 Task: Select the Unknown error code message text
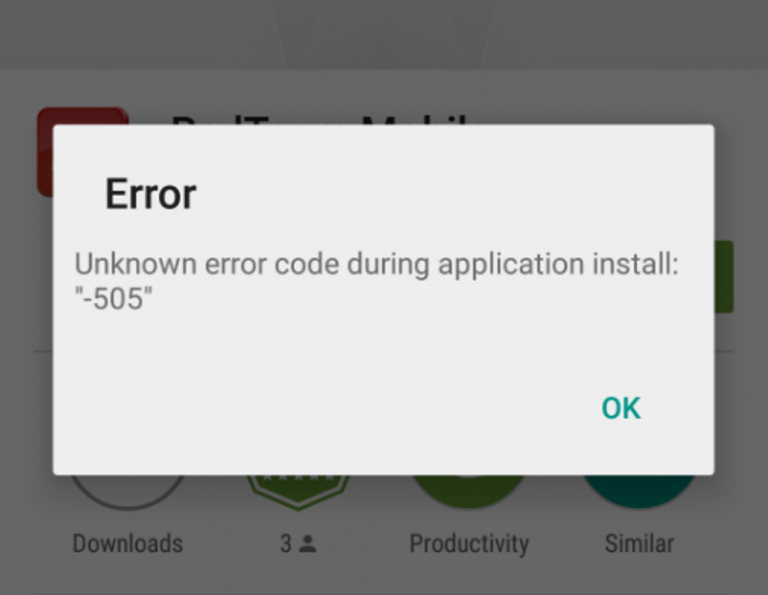376,265
